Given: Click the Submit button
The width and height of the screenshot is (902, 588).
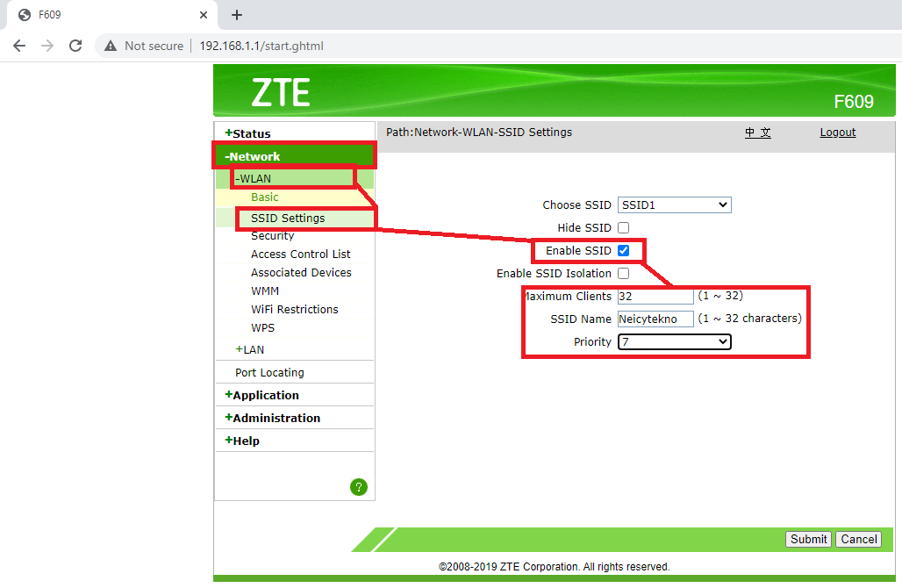Looking at the screenshot, I should tap(807, 539).
